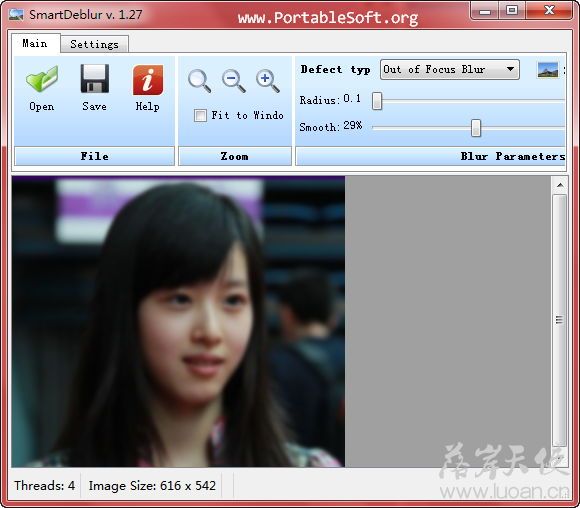
Task: Zoom in with the plus magnifier
Action: tap(268, 81)
